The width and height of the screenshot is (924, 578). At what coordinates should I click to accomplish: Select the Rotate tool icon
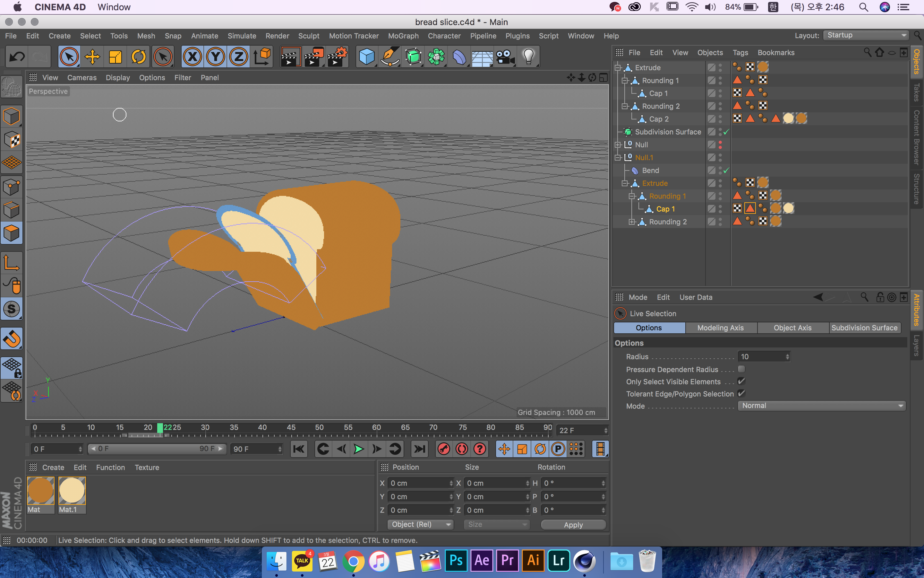click(x=139, y=57)
